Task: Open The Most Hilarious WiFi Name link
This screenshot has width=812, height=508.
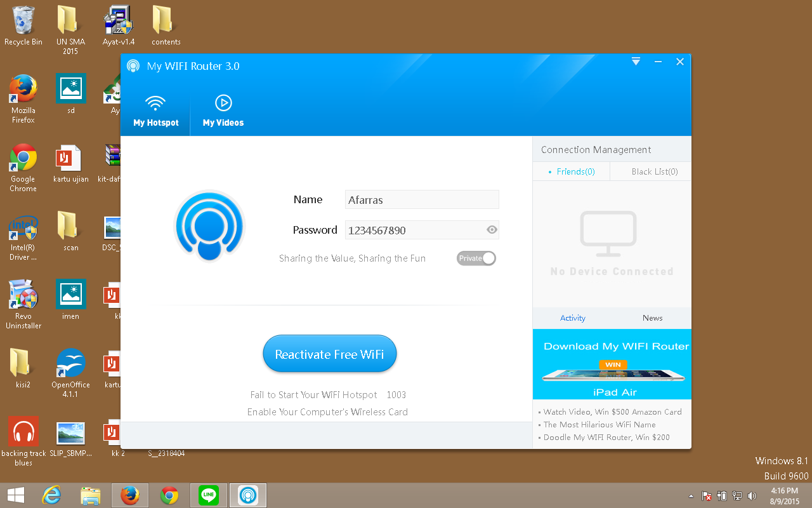Action: point(599,424)
